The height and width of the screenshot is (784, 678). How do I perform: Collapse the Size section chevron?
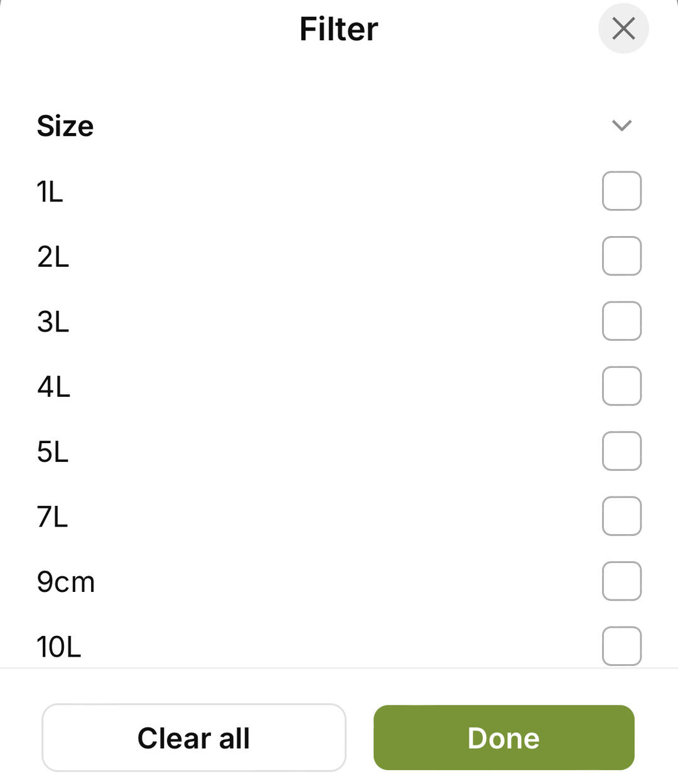click(621, 126)
